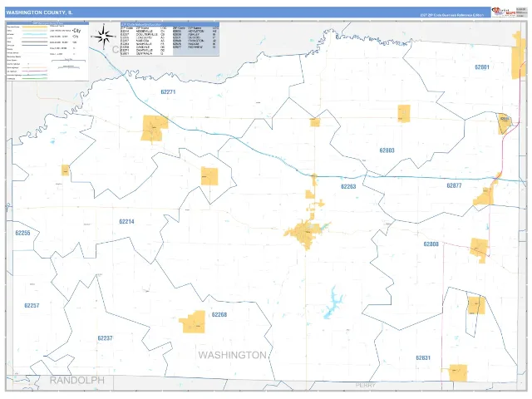Select the 62801 ZIP code label
The image size is (532, 399).
482,67
